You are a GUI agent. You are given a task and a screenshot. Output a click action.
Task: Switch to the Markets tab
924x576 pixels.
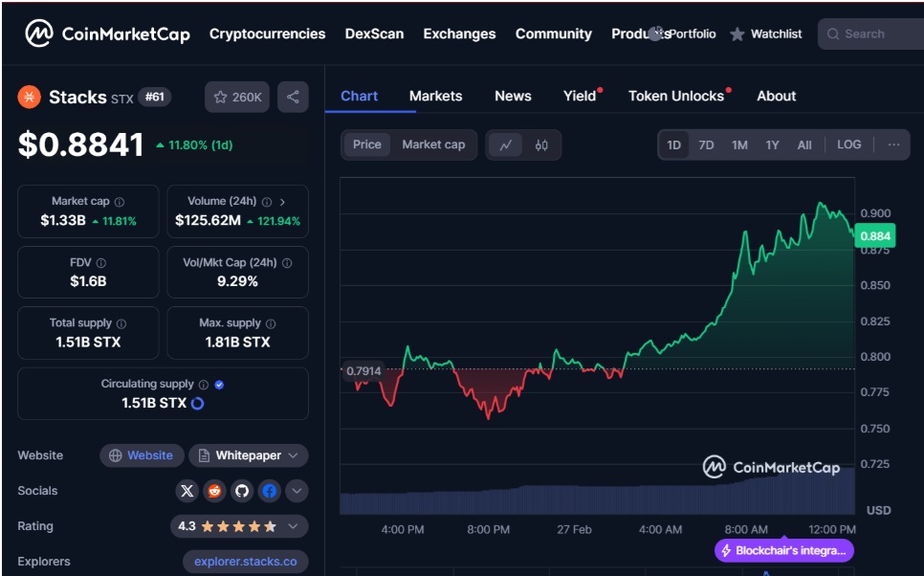(435, 96)
